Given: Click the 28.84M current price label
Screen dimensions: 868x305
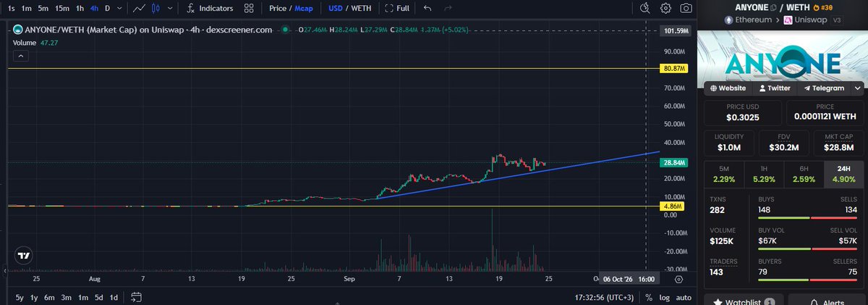Looking at the screenshot, I should 674,162.
